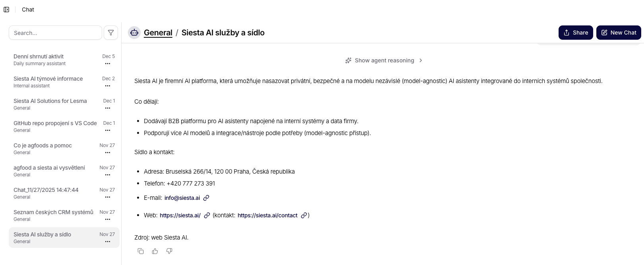
Task: Click the General agent robot avatar
Action: pos(134,33)
